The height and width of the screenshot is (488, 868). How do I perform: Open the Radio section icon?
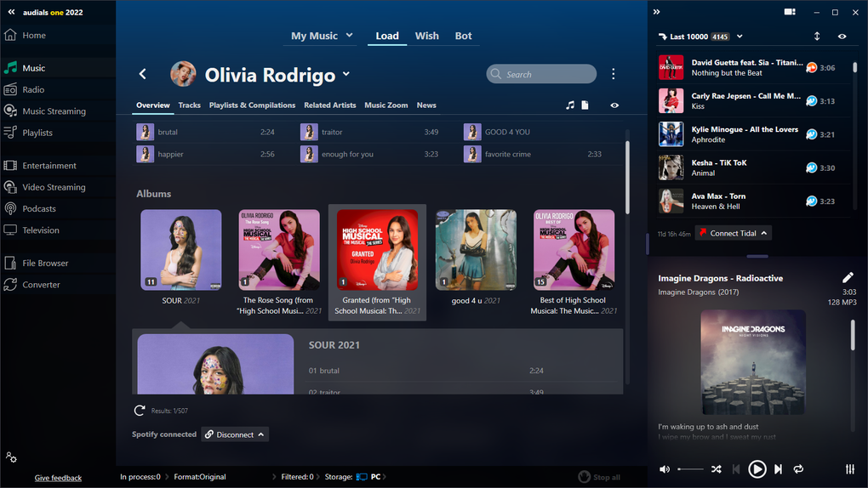[10, 89]
